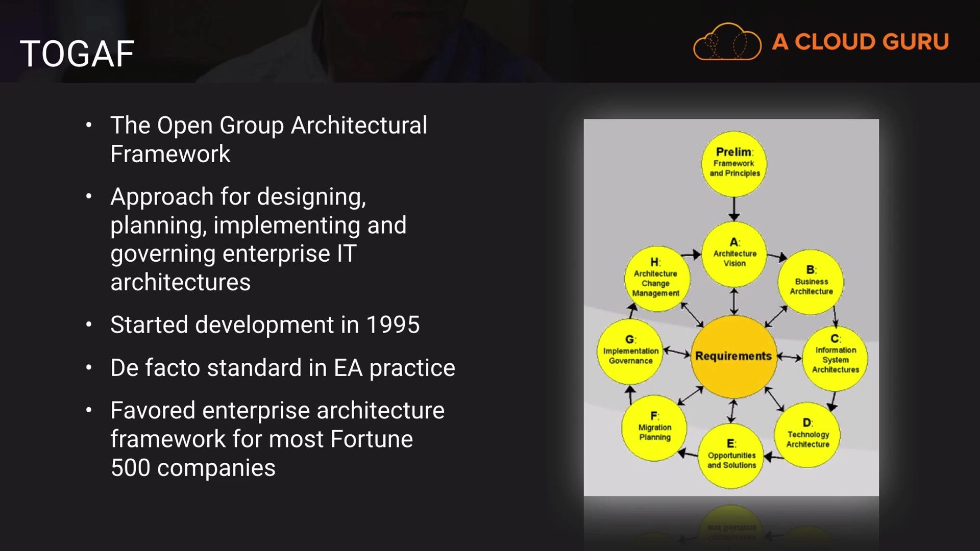Select the G: Implementation Governance circle
The width and height of the screenshot is (980, 551).
click(630, 351)
